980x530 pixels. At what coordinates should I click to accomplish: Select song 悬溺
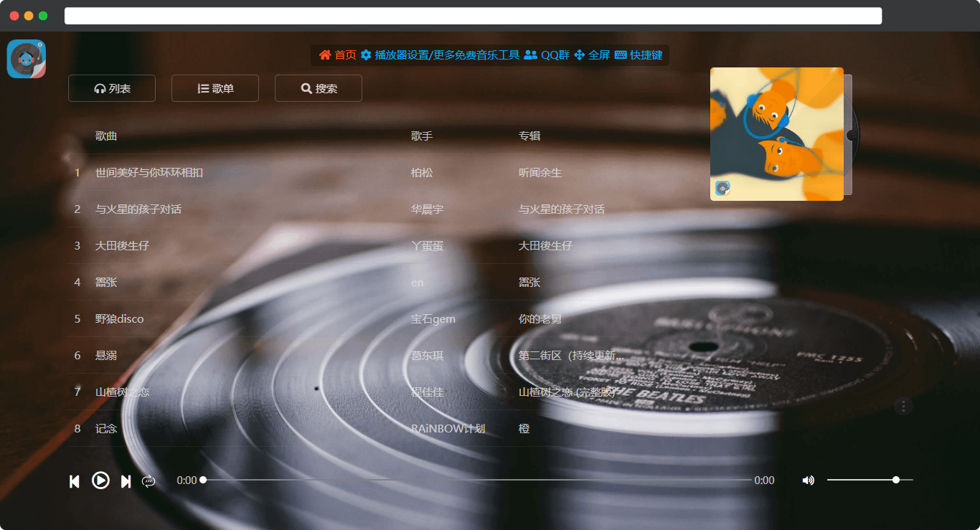click(x=106, y=356)
